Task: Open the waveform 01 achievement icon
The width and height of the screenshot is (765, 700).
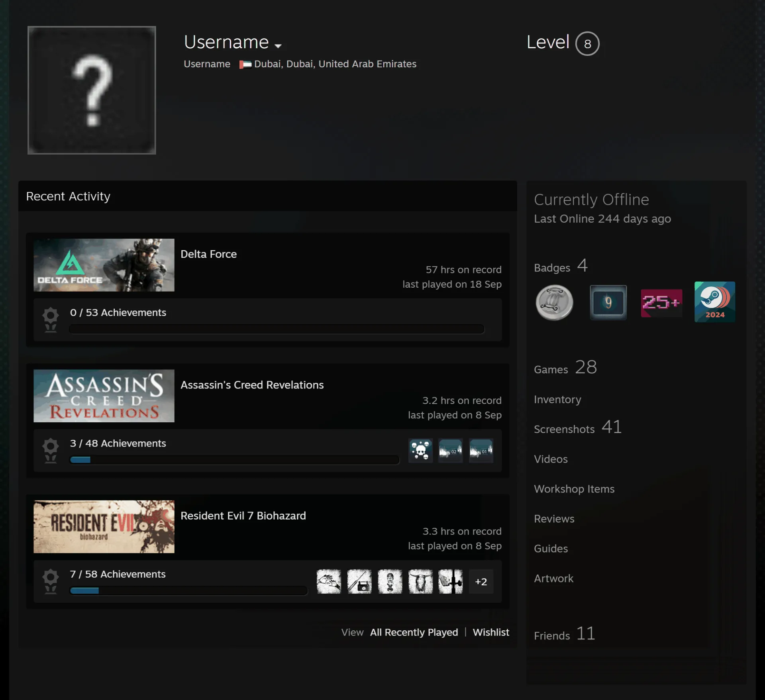Action: click(481, 451)
